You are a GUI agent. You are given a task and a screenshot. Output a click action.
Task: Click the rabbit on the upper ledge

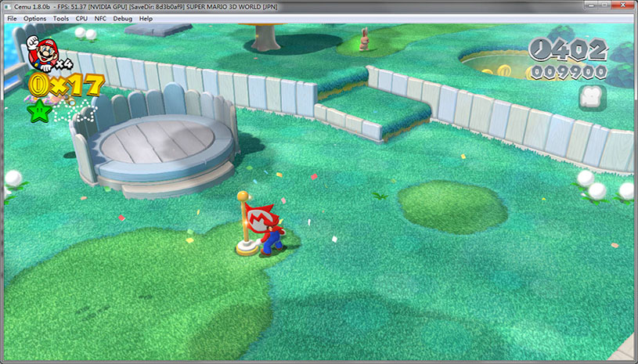(x=364, y=39)
